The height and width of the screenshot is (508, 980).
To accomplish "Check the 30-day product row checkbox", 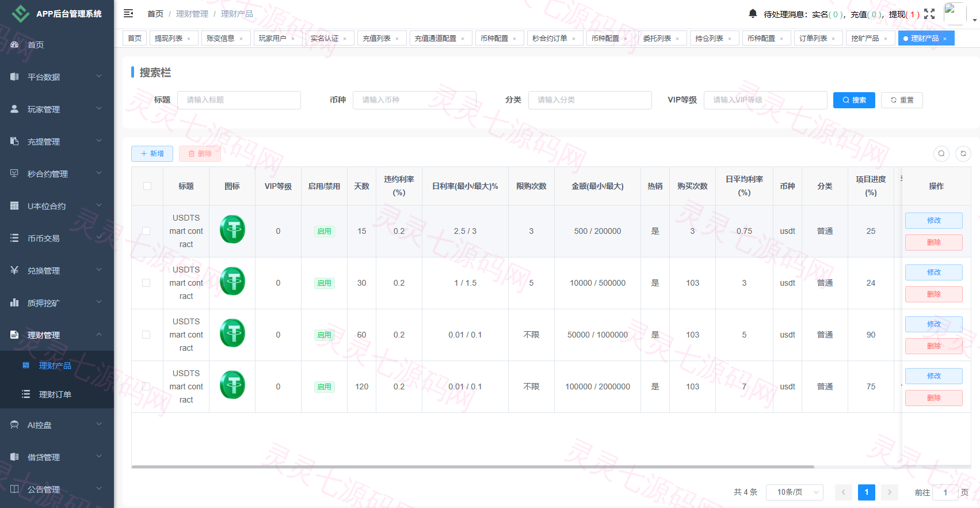I will [x=146, y=283].
